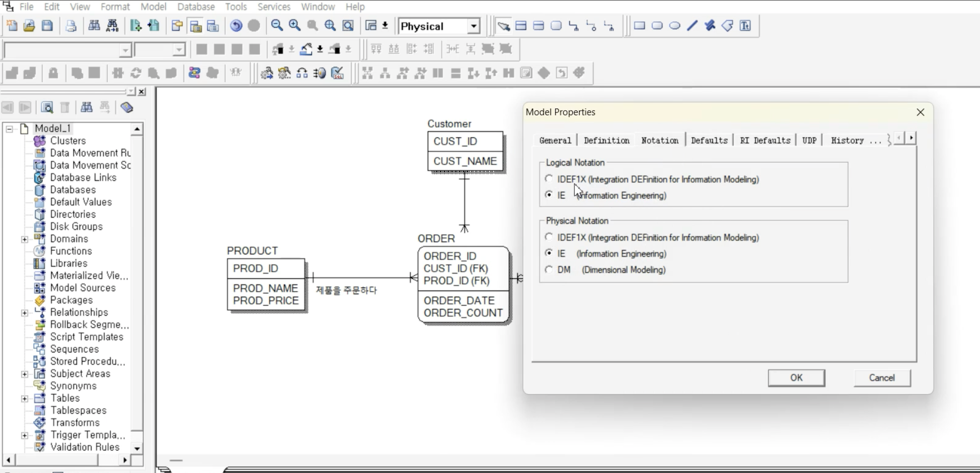980x473 pixels.
Task: Click the blue Undo circular arrow icon
Action: coord(236,26)
